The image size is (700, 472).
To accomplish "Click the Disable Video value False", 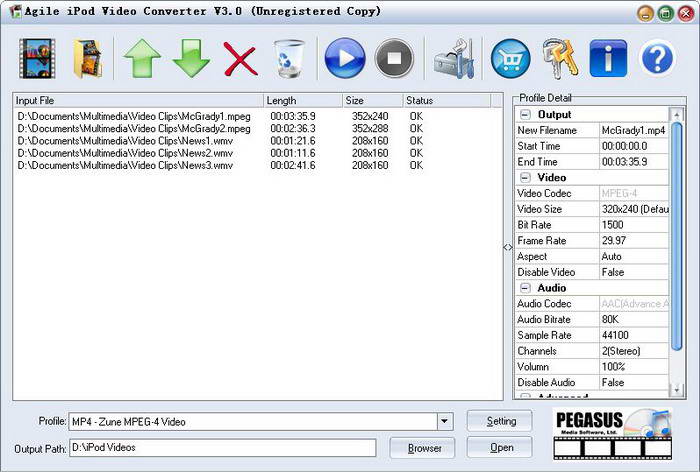I will (633, 272).
